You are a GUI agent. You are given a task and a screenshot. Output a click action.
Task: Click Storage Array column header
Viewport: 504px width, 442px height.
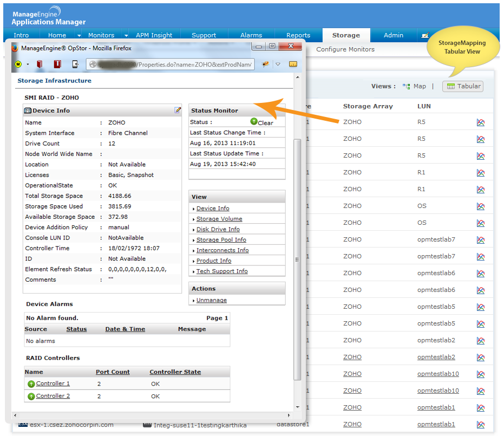tap(368, 106)
